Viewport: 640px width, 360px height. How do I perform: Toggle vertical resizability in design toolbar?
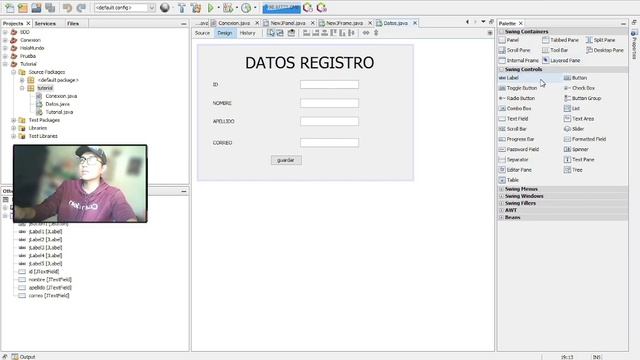(376, 33)
